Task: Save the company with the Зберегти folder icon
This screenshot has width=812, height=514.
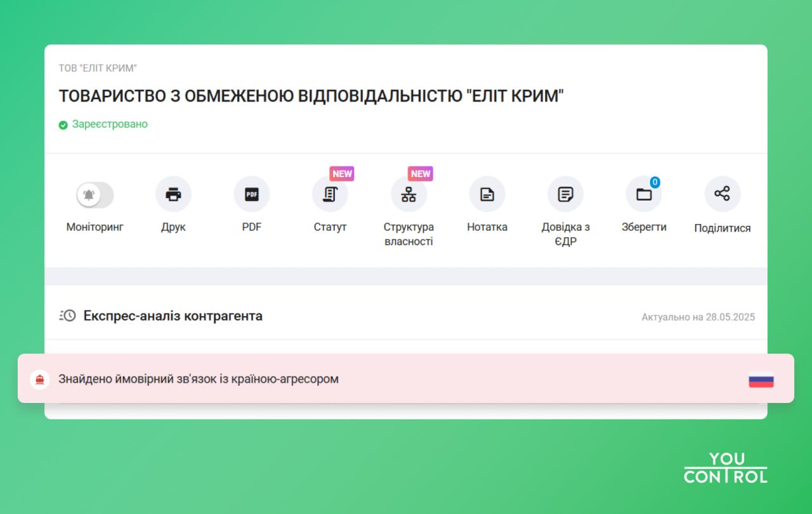Action: 644,194
